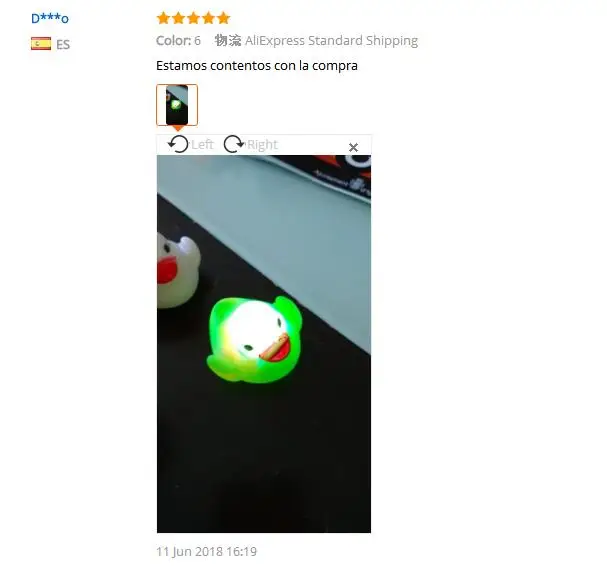
Task: Click the second orange rating star
Action: pos(178,18)
